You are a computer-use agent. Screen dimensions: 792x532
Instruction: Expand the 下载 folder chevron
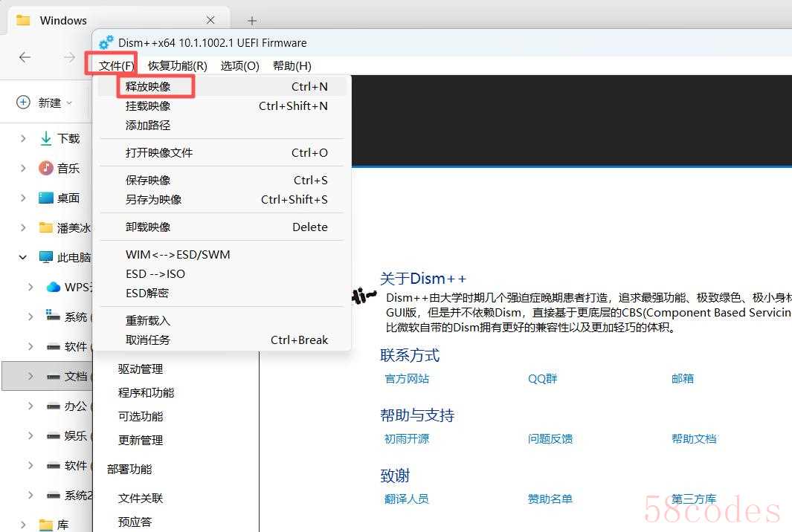pyautogui.click(x=23, y=138)
